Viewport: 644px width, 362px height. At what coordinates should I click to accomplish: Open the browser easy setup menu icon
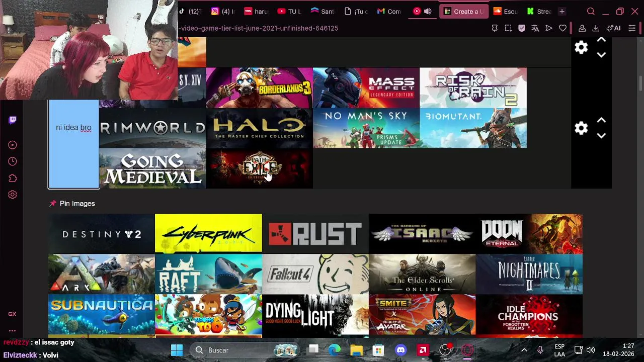tap(632, 28)
